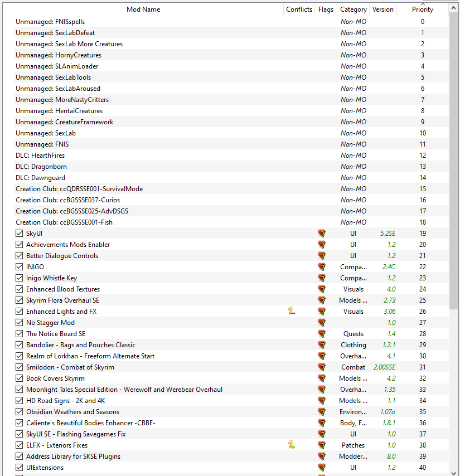
Task: Click the conflict lightning icon for ELFX - Exteriors Fixes
Action: tap(291, 445)
